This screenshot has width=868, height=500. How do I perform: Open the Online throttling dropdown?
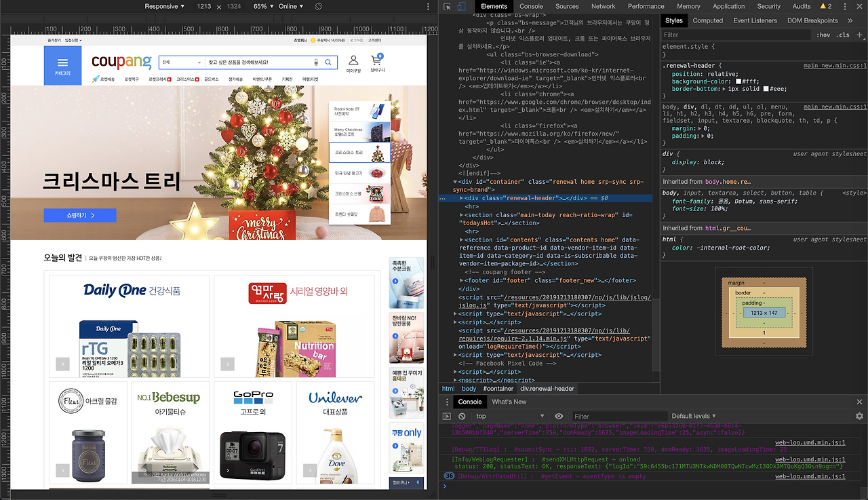[x=291, y=6]
